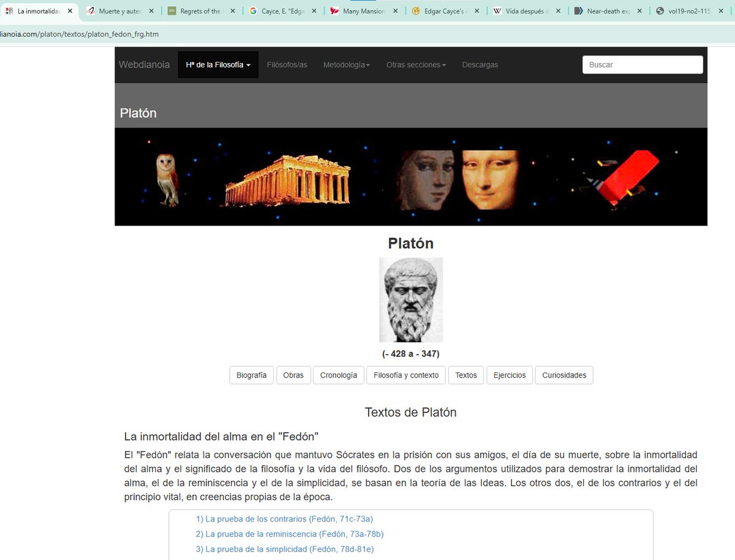Viewport: 735px width, 560px height.
Task: Close the 'Near-death exp' tab
Action: tap(639, 11)
